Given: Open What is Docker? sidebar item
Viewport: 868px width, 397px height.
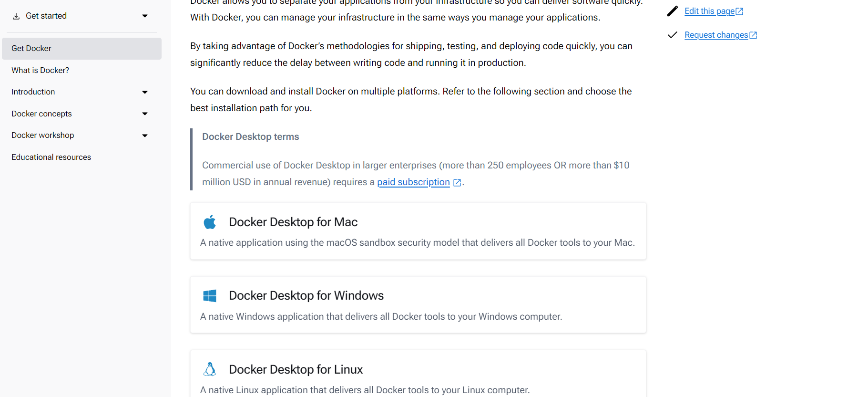Looking at the screenshot, I should 40,70.
